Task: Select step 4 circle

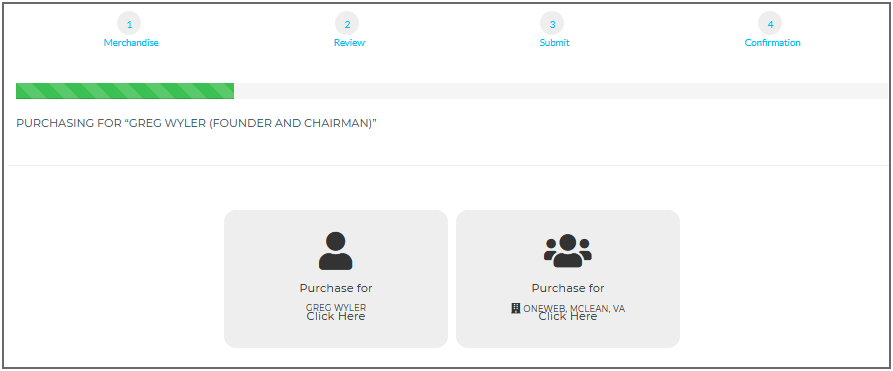Action: pyautogui.click(x=771, y=24)
